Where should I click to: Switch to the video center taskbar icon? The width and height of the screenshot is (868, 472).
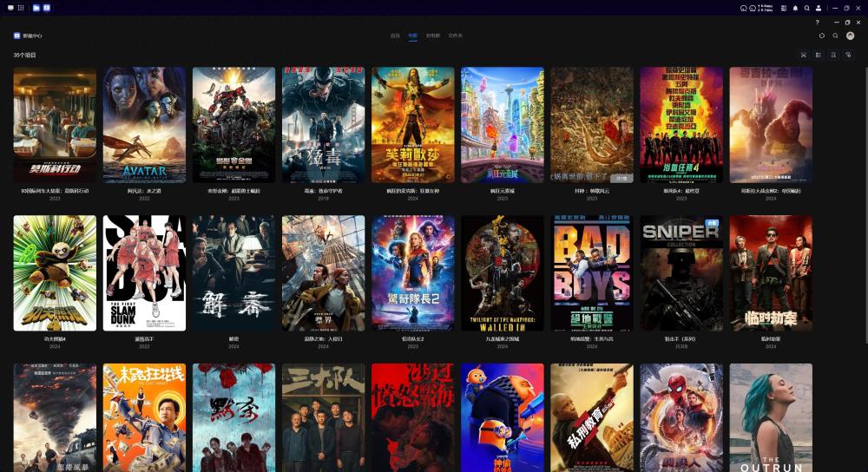[x=47, y=8]
